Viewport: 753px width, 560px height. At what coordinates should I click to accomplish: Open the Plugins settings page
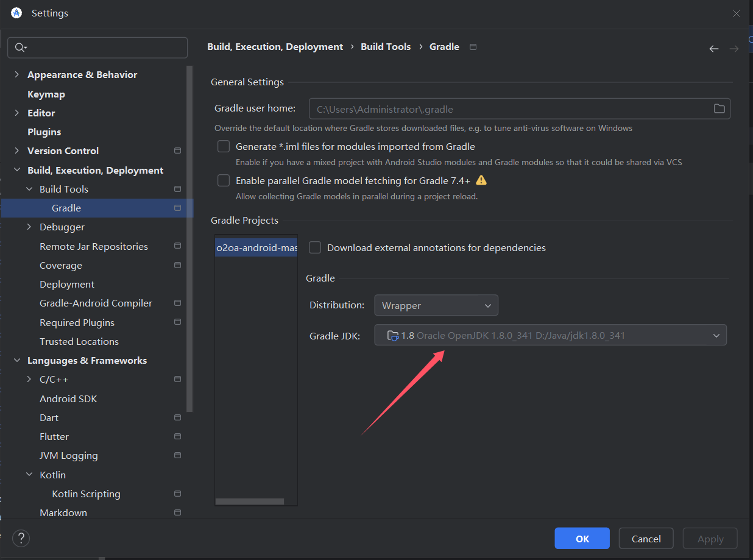point(44,132)
